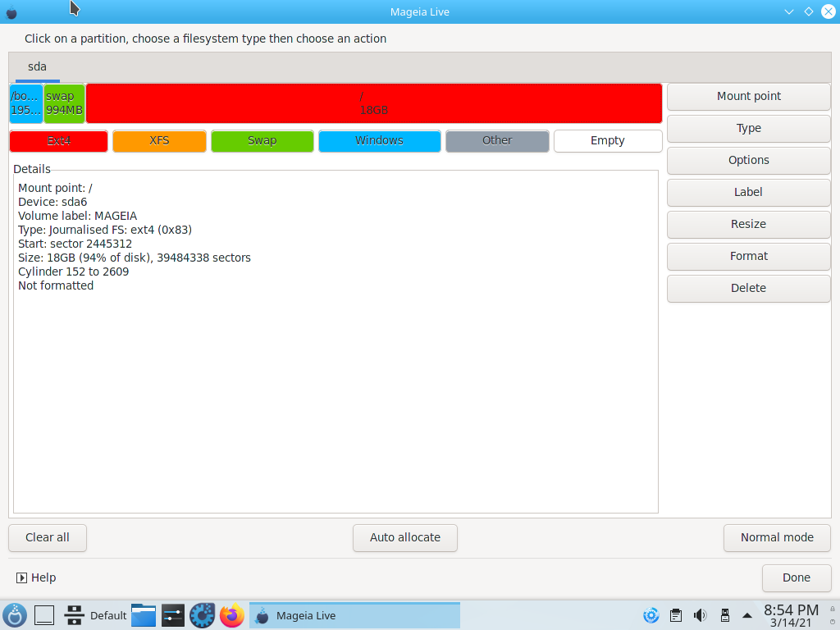
Task: Click the Mageia icon in title bar
Action: point(11,11)
